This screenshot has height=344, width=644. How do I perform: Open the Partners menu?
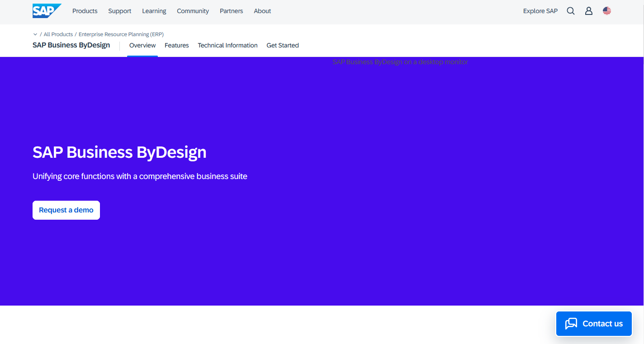click(231, 10)
